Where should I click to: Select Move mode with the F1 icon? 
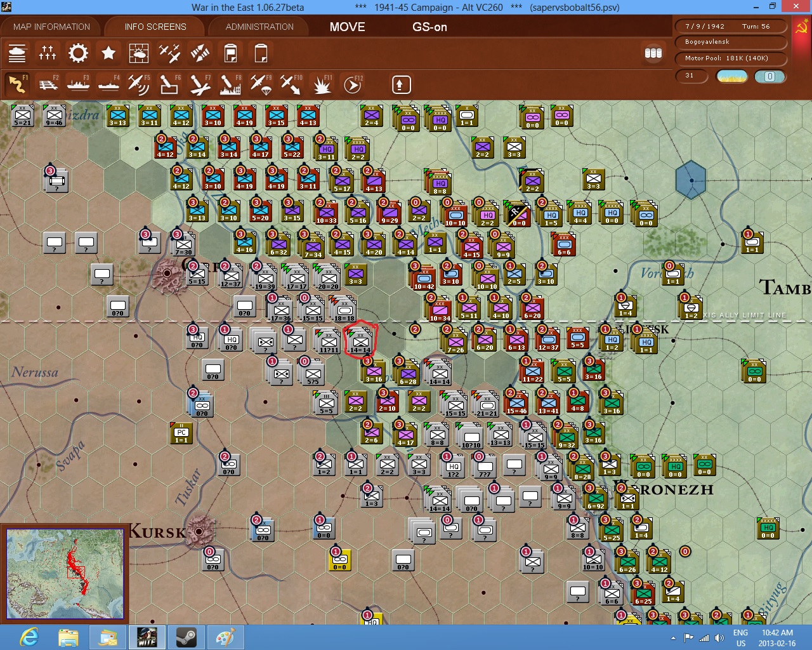(x=17, y=84)
